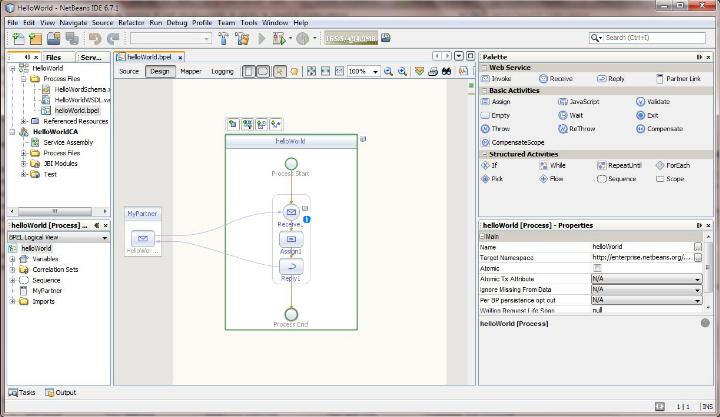Select Service Assembly in the project tree
Screen dimensions: 720x417
(x=68, y=142)
